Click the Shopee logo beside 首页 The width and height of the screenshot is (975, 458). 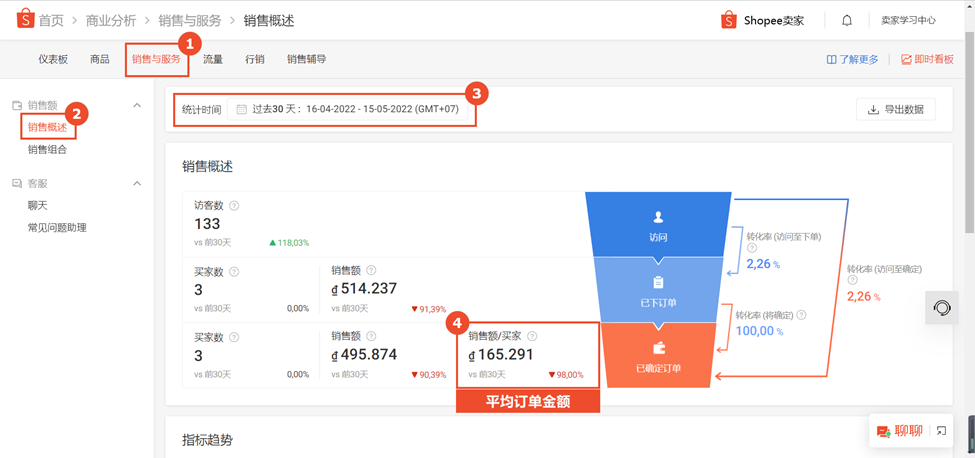(x=25, y=20)
